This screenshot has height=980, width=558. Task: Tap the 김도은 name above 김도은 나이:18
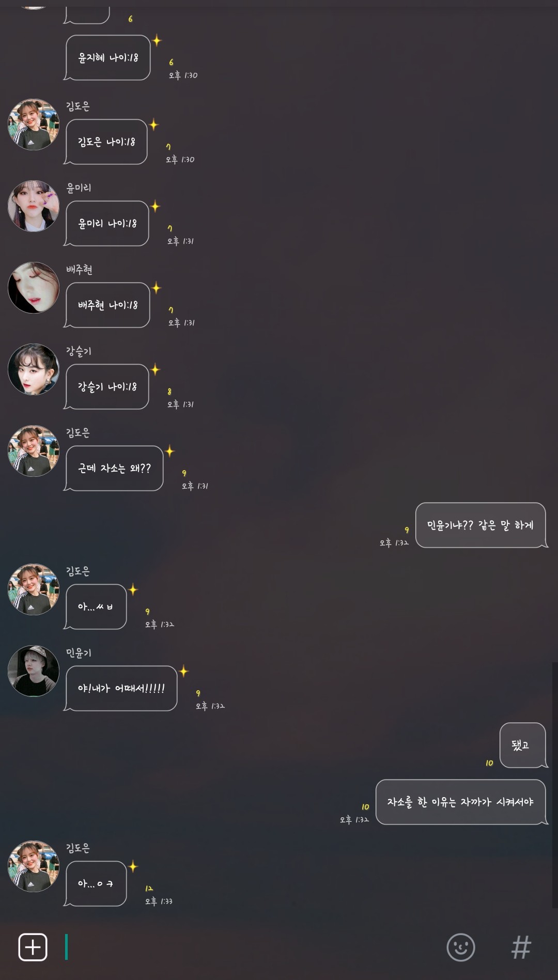(x=78, y=106)
